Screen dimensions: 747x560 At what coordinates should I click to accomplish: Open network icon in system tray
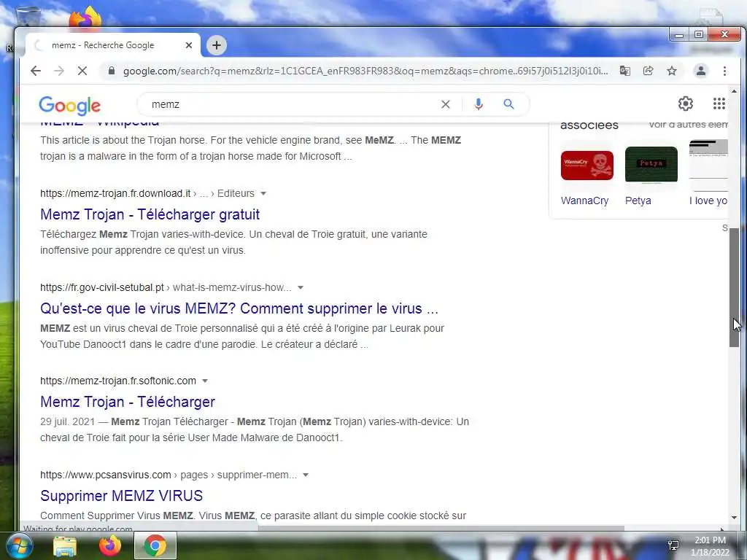point(673,545)
